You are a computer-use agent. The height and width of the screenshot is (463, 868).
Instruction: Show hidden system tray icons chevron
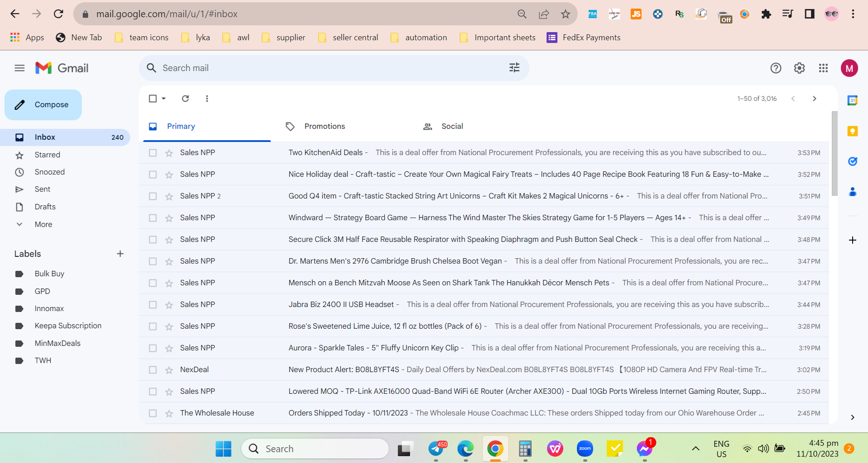click(x=696, y=449)
